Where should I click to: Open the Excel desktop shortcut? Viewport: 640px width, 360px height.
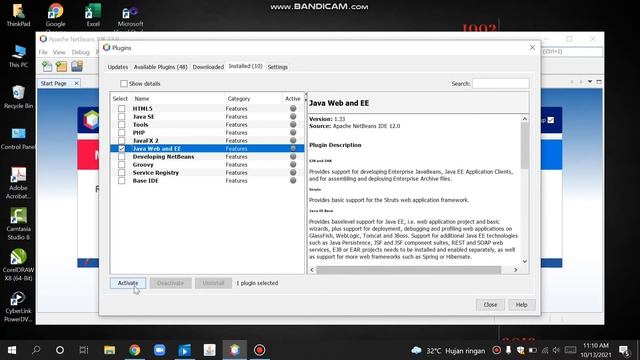tap(93, 15)
